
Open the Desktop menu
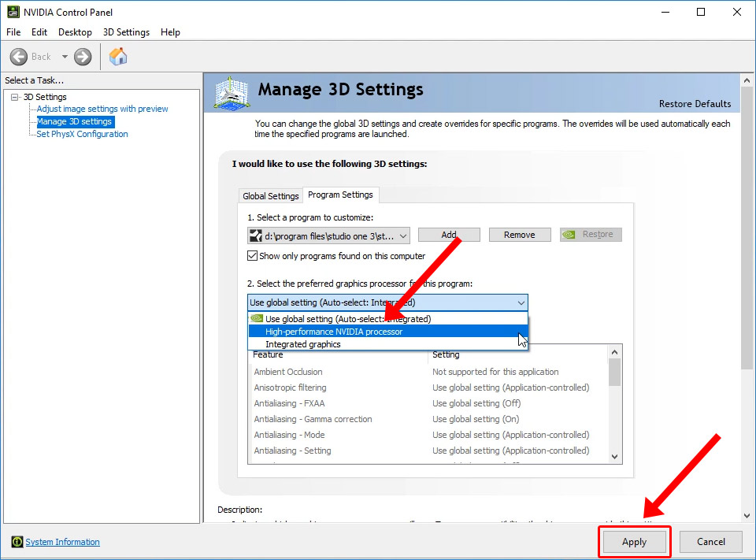[x=76, y=32]
